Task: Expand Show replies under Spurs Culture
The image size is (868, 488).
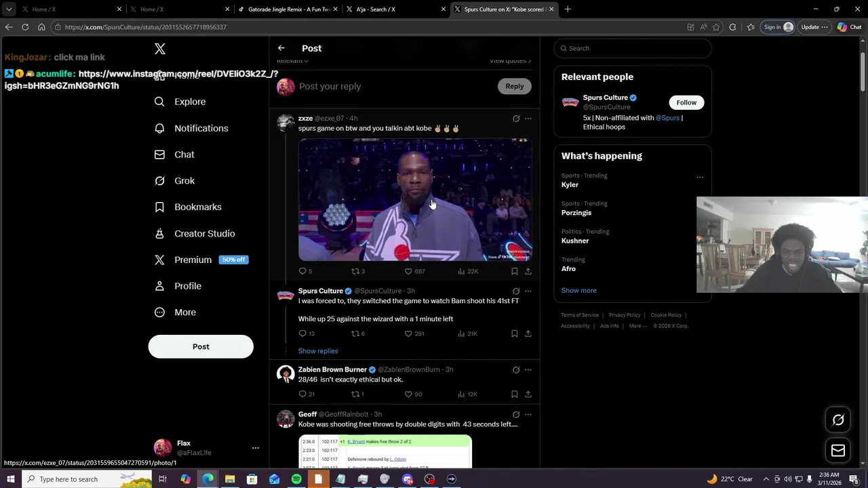Action: click(318, 351)
